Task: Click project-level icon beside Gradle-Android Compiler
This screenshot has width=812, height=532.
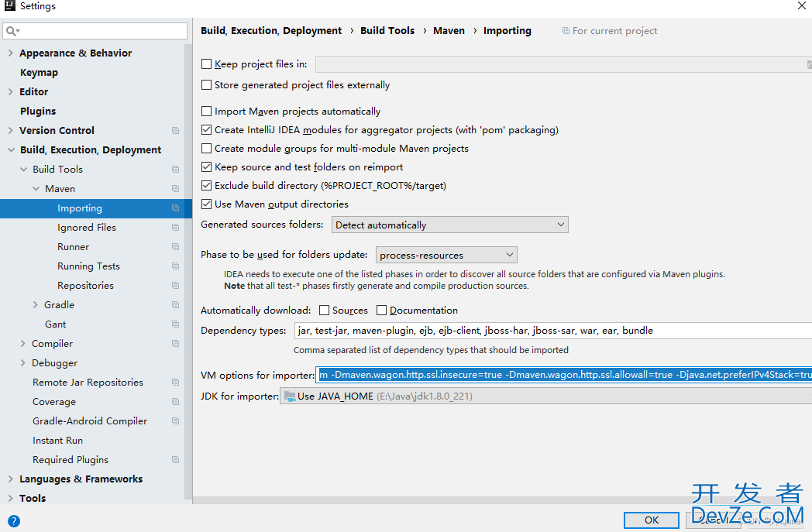Action: pyautogui.click(x=176, y=421)
